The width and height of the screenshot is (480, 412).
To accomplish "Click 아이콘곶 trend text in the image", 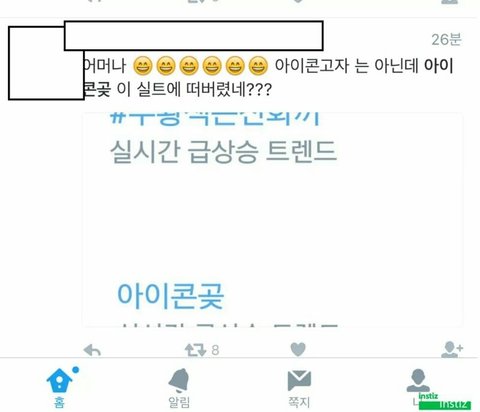I will [170, 296].
